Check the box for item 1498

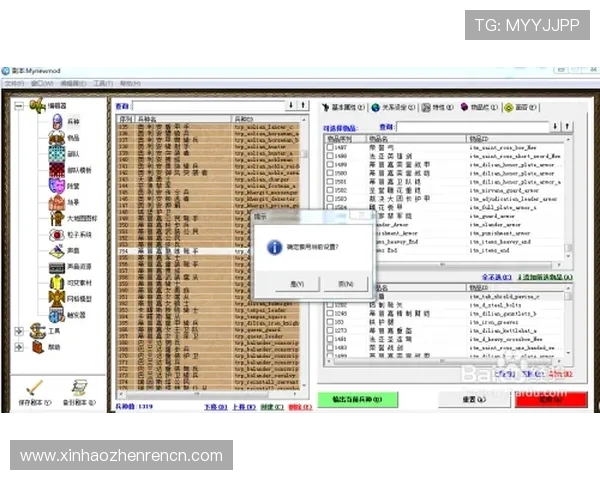(x=329, y=156)
